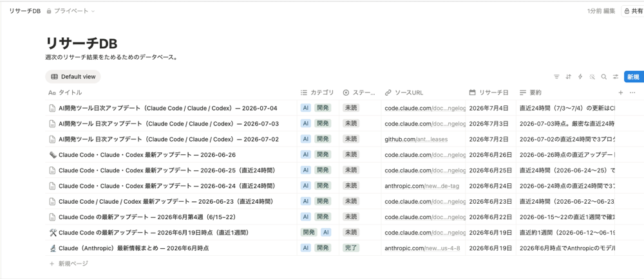Add a row via 新規ページ
Viewport: 644px width, 279px height.
tap(69, 264)
